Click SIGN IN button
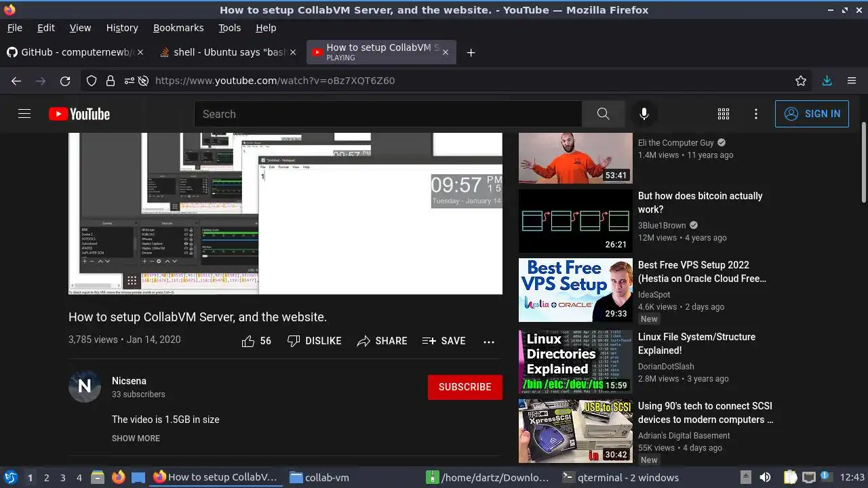 [812, 114]
